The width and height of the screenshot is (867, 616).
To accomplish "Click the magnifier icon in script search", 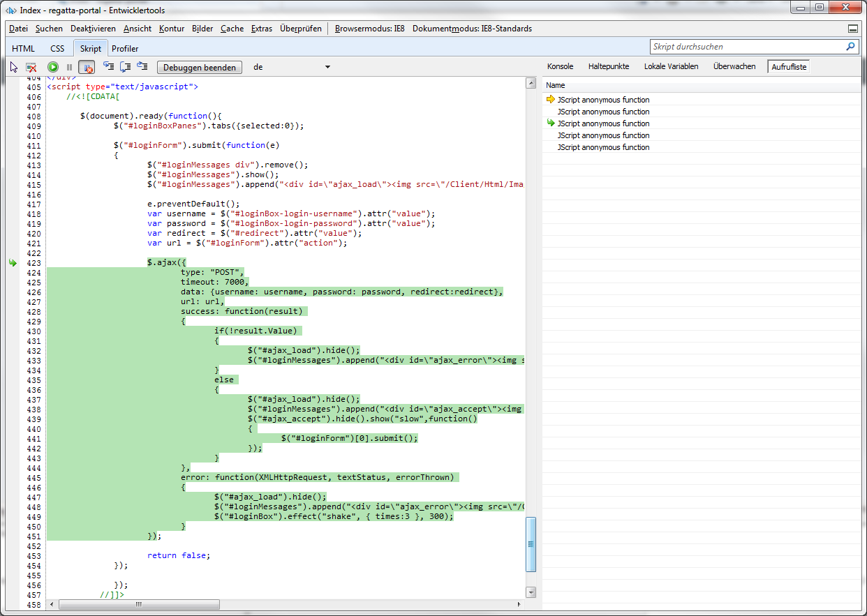I will pos(850,47).
